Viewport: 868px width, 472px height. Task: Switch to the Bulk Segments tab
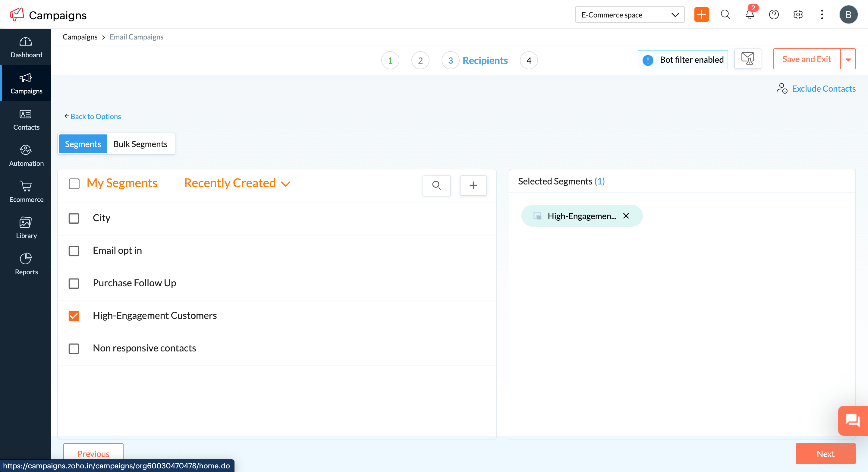coord(140,144)
